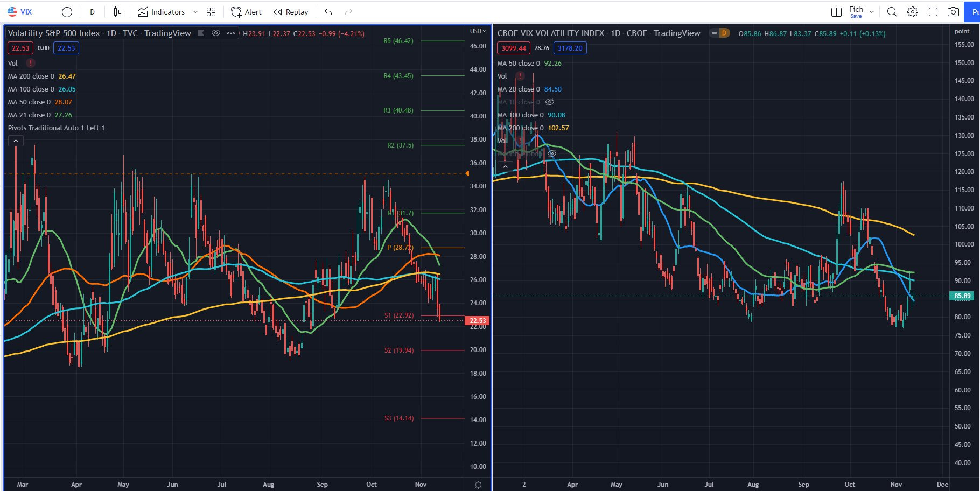Click Vol error warning icon on right chart
The image size is (980, 491).
tap(520, 76)
